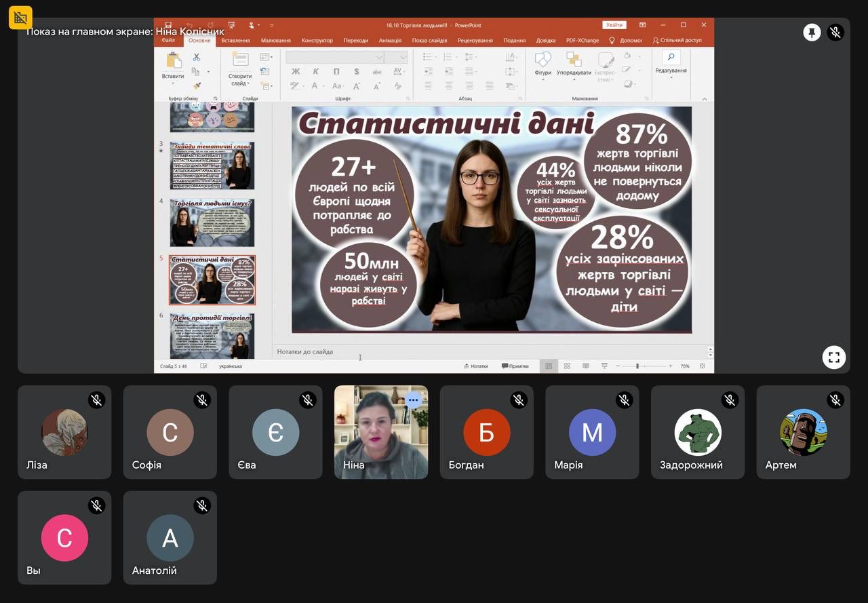
Task: Select slide 6 thumbnail День протидії торгівлі
Action: click(212, 336)
